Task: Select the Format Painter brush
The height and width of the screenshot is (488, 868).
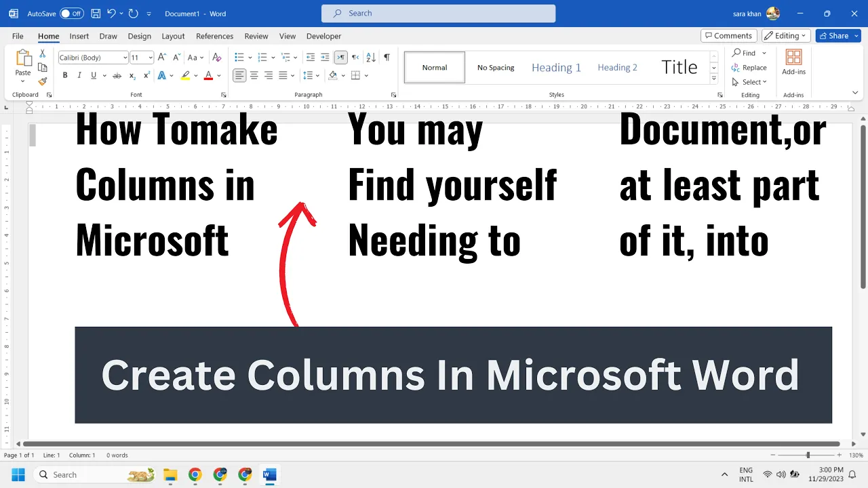Action: coord(42,81)
